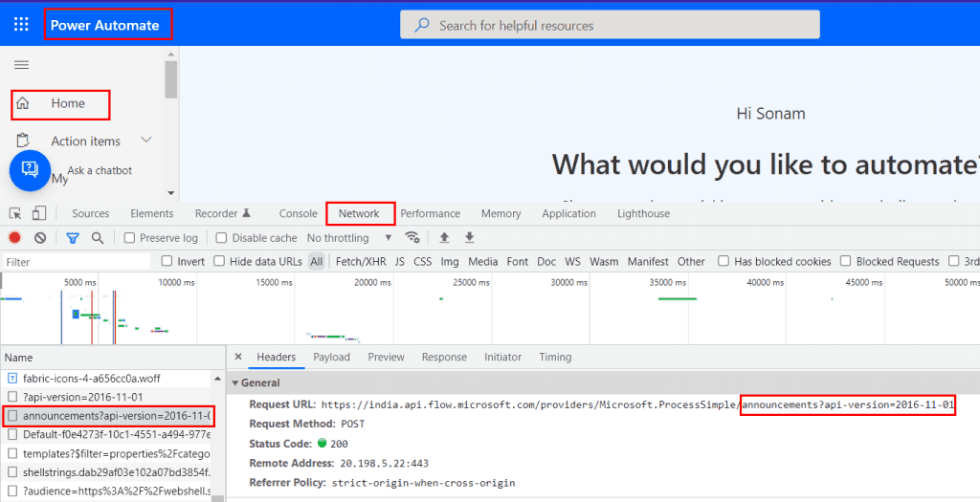Image resolution: width=980 pixels, height=502 pixels.
Task: Select ?api-version=2016-11-01 request row
Action: tap(107, 397)
